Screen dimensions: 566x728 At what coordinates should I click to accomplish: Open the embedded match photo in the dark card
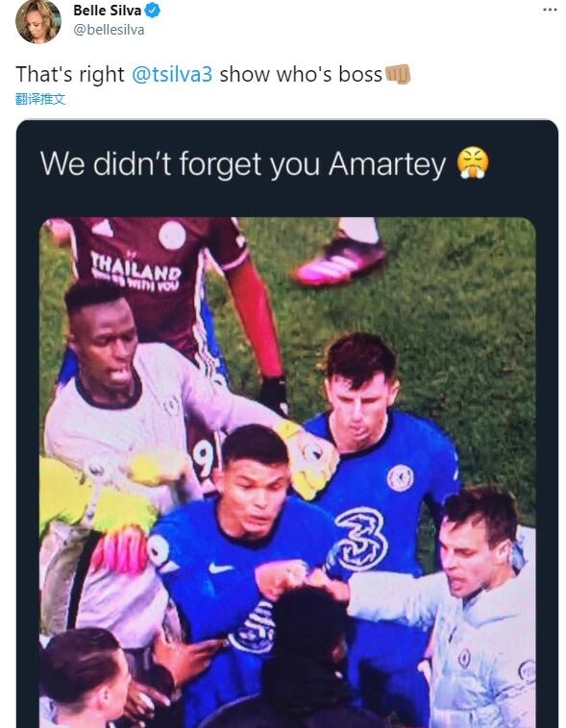click(287, 473)
